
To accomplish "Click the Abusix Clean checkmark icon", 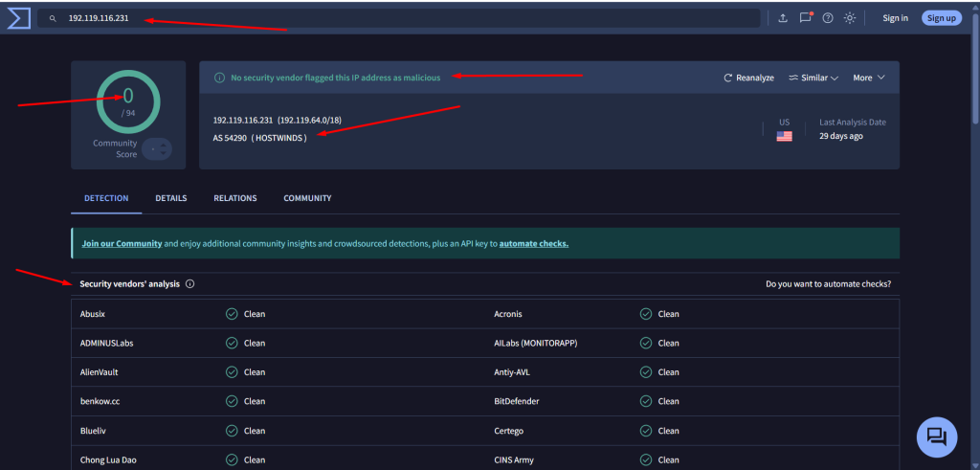I will click(232, 314).
